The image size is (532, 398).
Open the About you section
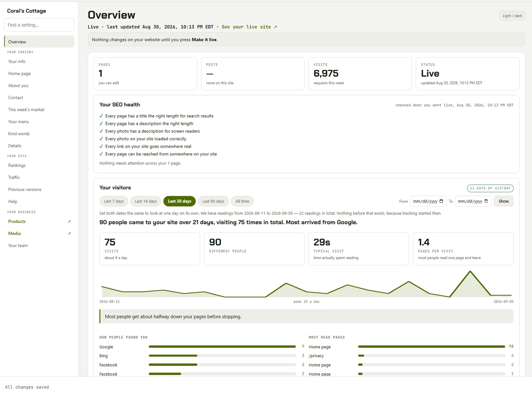39,85
